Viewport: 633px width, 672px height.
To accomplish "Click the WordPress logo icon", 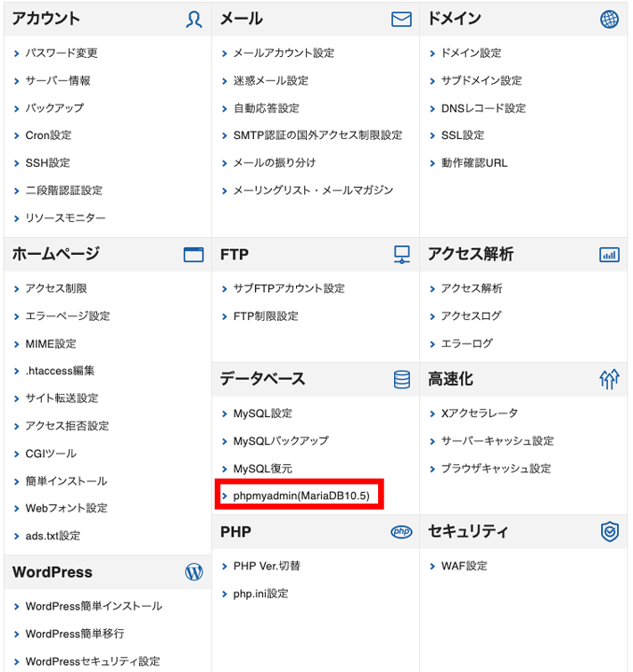I will click(x=193, y=572).
